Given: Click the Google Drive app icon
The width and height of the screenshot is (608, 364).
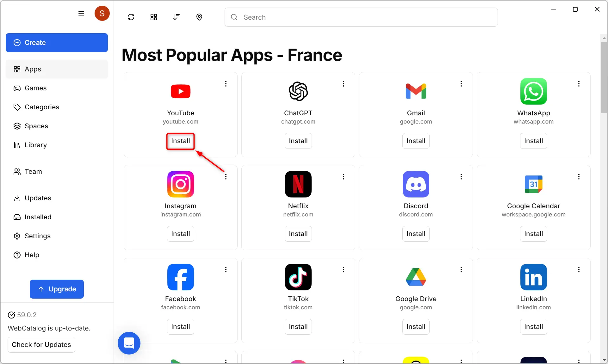Looking at the screenshot, I should click(415, 277).
